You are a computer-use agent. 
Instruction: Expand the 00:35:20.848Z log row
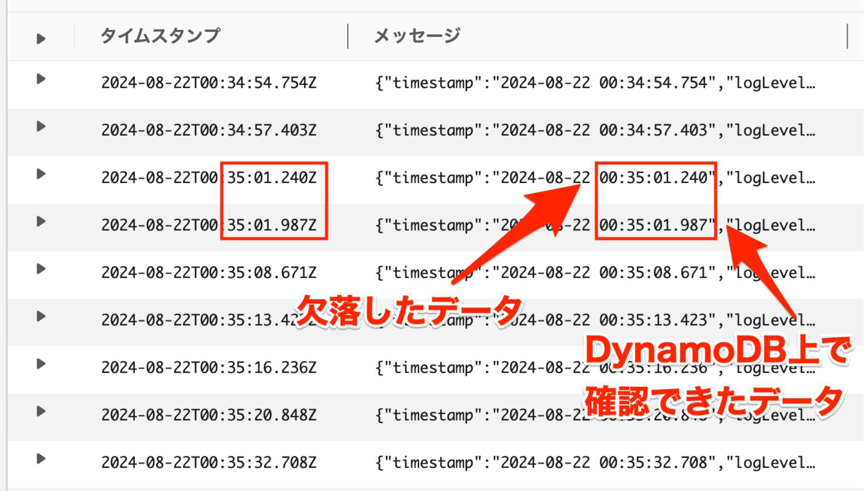pyautogui.click(x=41, y=411)
